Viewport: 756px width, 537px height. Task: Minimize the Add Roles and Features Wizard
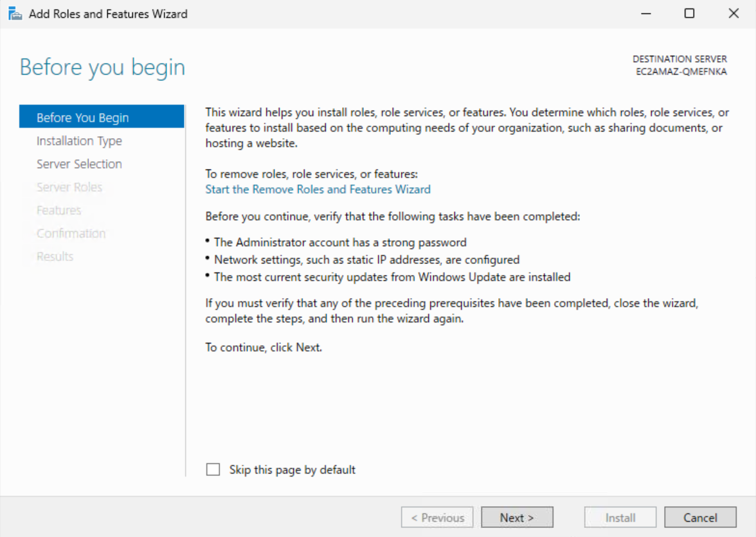pos(645,13)
